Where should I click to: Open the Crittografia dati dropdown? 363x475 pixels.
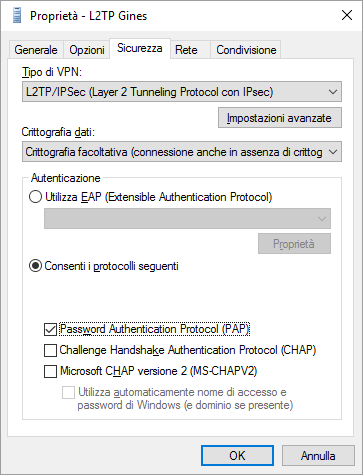tap(182, 152)
